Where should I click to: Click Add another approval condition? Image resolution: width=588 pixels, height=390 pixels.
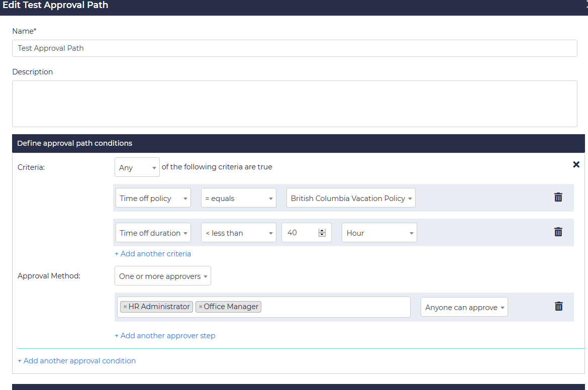76,360
